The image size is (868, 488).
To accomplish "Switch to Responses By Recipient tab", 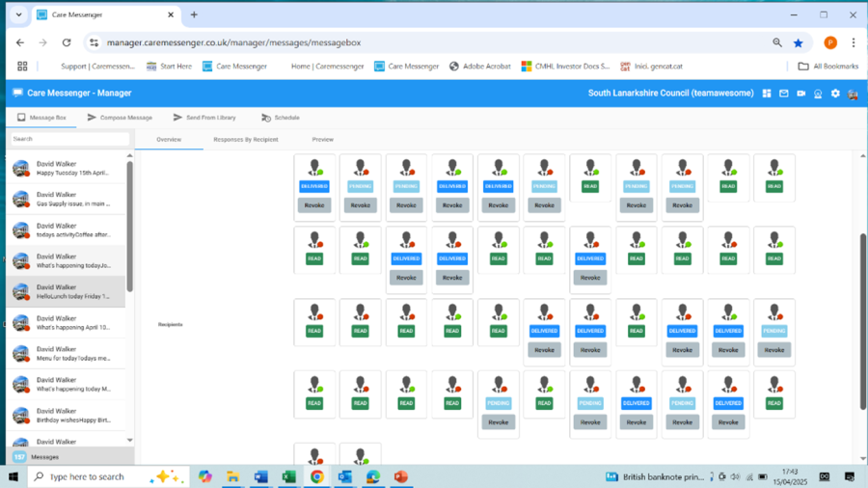I will pos(246,140).
